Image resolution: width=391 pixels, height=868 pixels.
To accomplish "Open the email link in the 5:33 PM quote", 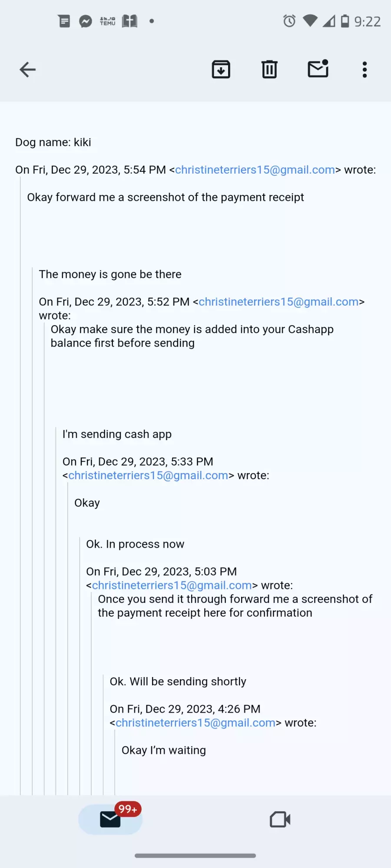I will pos(148,475).
